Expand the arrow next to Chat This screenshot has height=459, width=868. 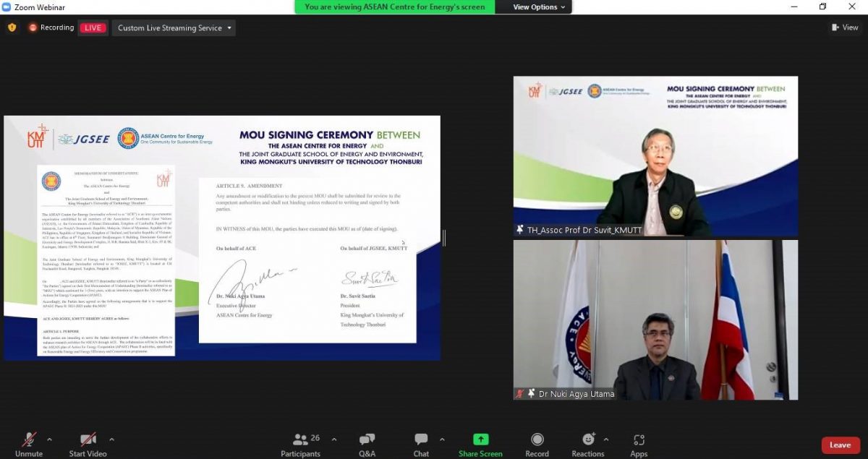point(442,439)
